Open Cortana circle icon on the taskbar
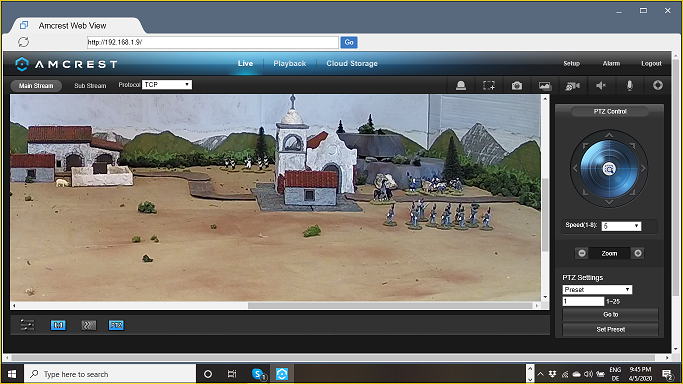Screen dimensions: 683x384 (x=208, y=374)
